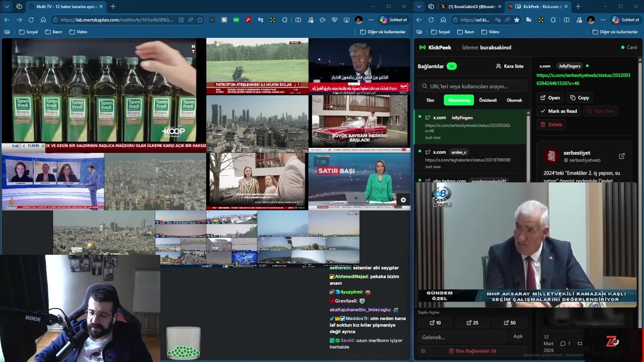Open Multi TV settings gear icon
This screenshot has width=644, height=362.
(403, 200)
